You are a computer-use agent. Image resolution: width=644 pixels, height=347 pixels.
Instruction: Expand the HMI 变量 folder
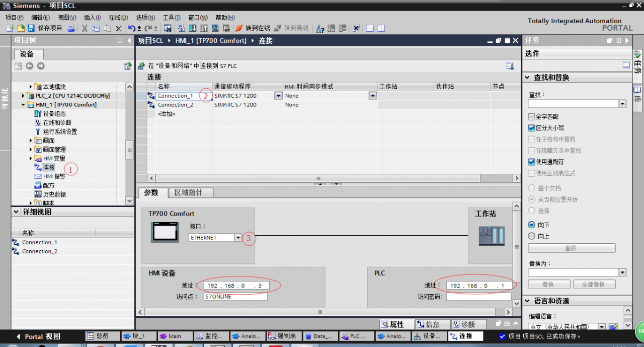tap(31, 159)
